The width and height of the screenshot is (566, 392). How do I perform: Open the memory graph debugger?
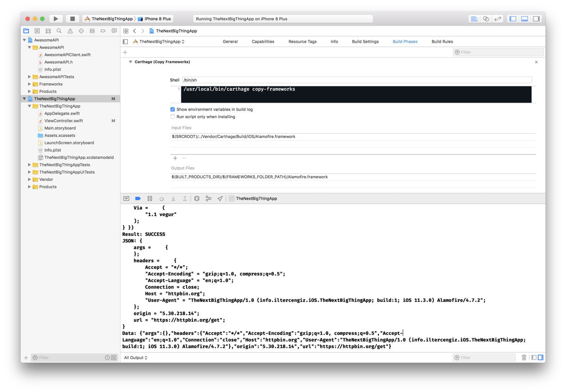[208, 198]
